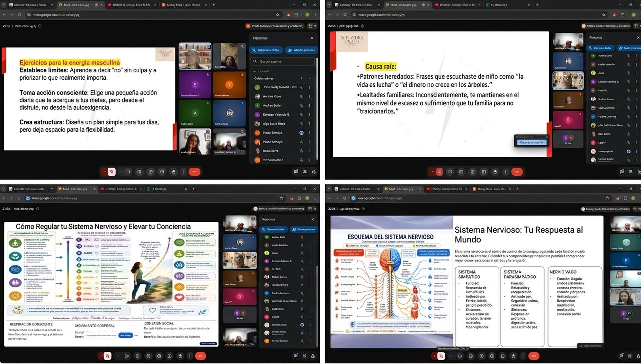Open tab search chevron in Causa raíz window
Viewport: 641px width, 364px height.
[x=330, y=5]
